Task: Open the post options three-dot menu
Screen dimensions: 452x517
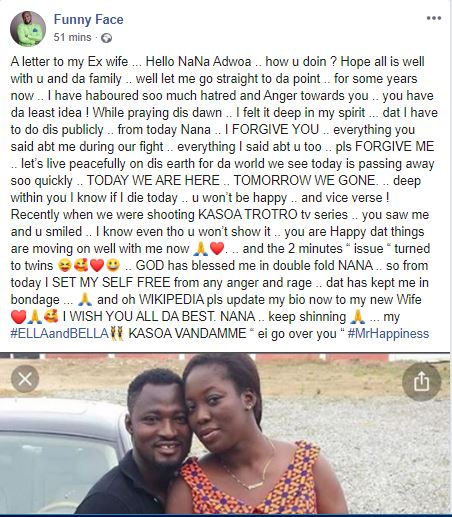Action: [x=434, y=18]
